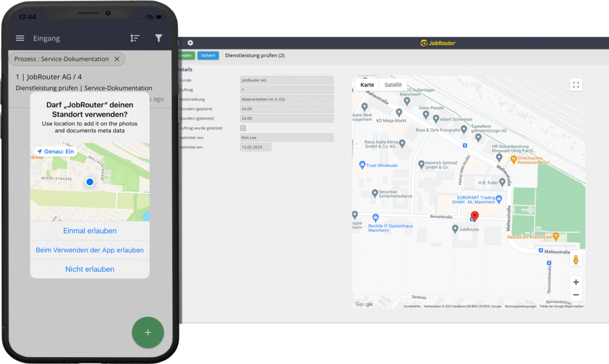Click the 'Geleistet am' date field
Screen dimensions: 609x364
(x=256, y=147)
